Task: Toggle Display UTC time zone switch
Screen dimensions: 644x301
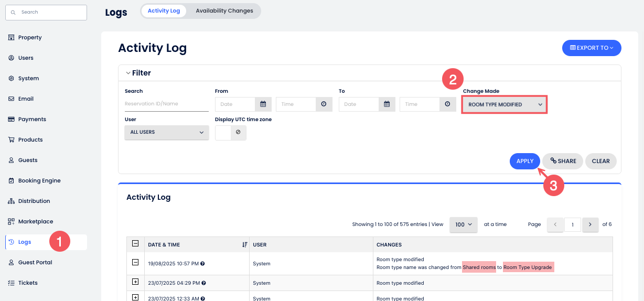Action: 231,133
